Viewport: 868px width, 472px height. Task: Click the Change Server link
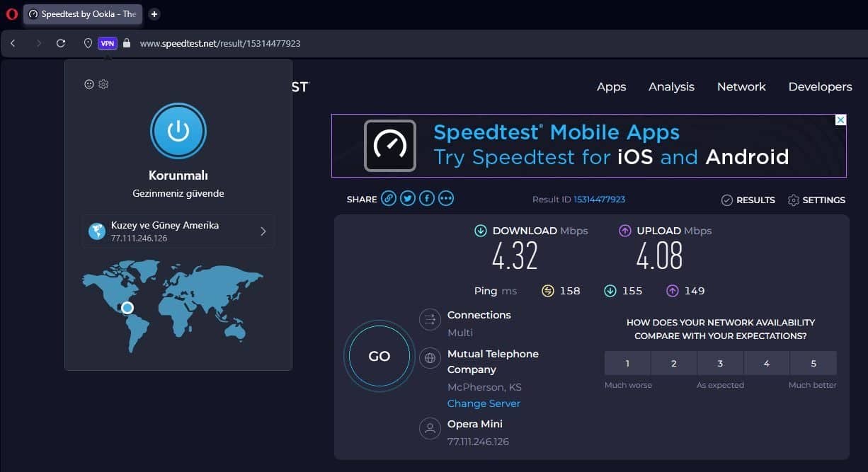(x=484, y=403)
